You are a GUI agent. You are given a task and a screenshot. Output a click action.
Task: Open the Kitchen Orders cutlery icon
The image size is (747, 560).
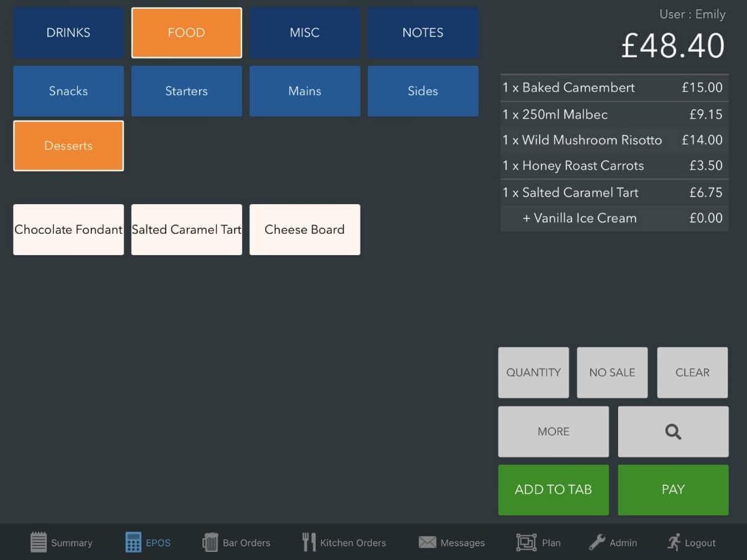click(309, 542)
